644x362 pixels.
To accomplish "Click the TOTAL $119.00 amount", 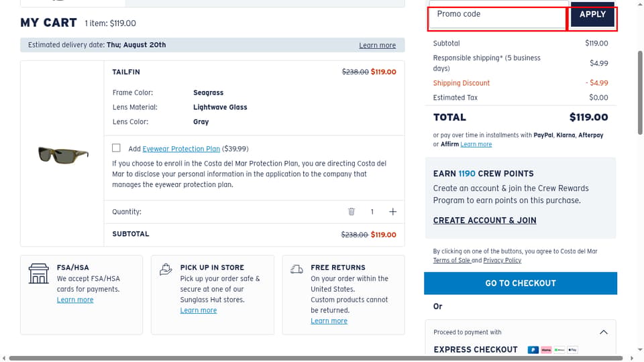I will point(588,117).
